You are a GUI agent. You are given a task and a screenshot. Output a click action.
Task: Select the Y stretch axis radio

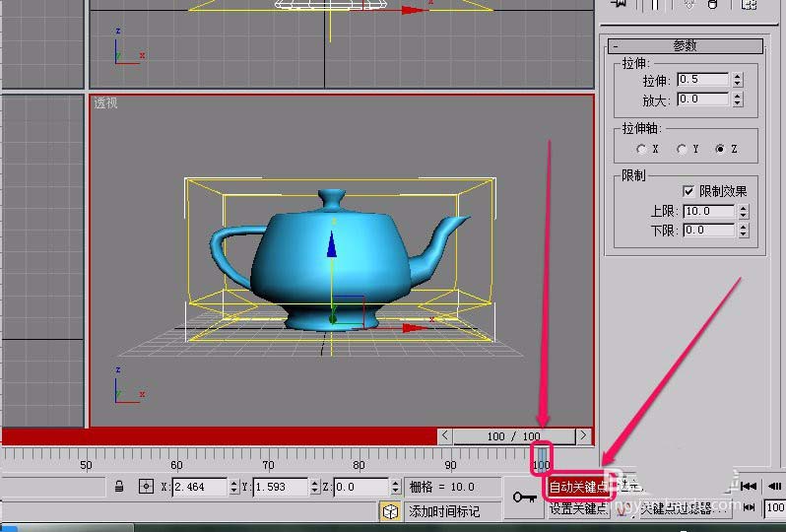click(682, 149)
